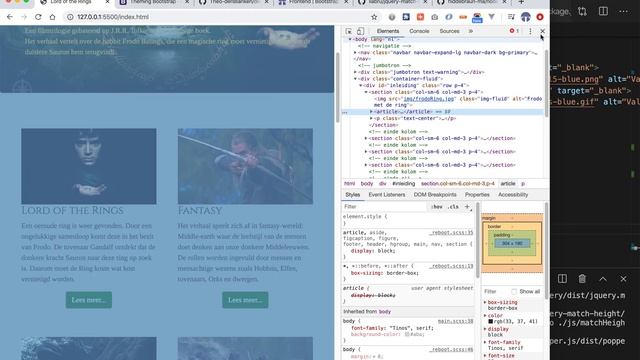Screen dimensions: 640x360
Task: Enable the Show all computed checkbox
Action: coord(514,291)
